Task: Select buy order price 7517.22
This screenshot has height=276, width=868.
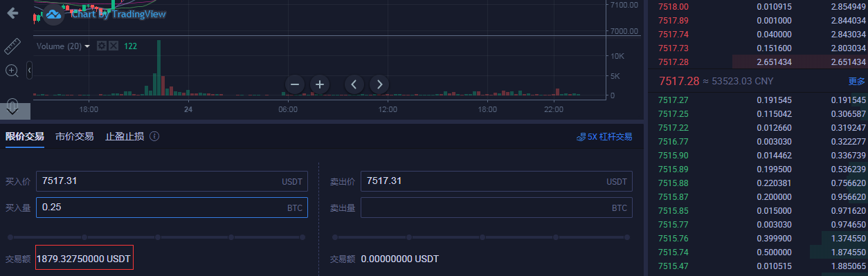Action: point(673,127)
